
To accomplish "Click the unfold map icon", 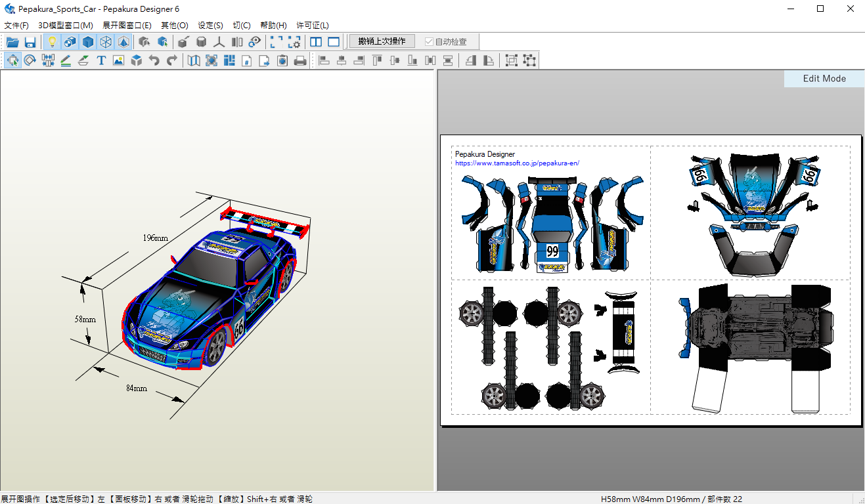I will tap(194, 61).
